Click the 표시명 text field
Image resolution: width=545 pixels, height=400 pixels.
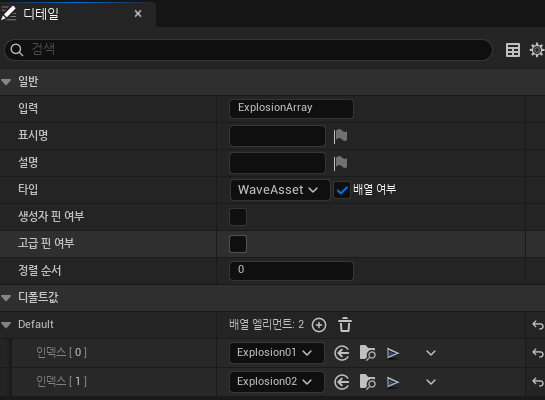pos(277,136)
